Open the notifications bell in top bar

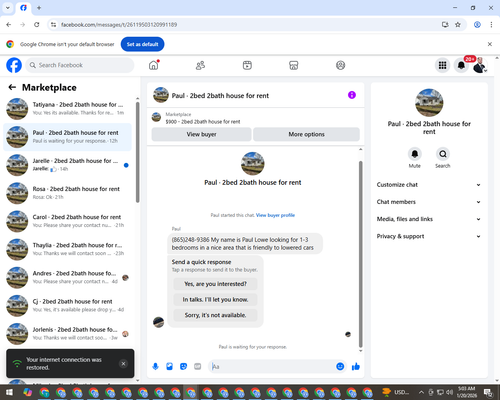coord(461,65)
